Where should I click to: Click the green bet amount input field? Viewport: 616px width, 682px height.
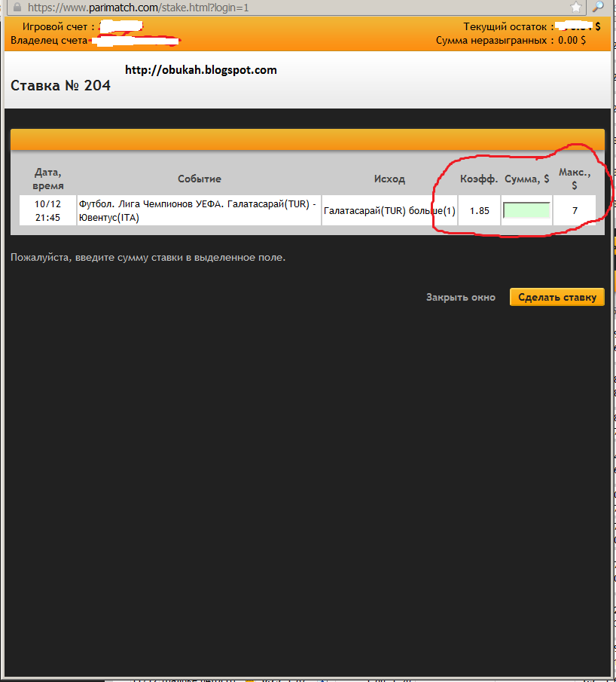[x=527, y=210]
